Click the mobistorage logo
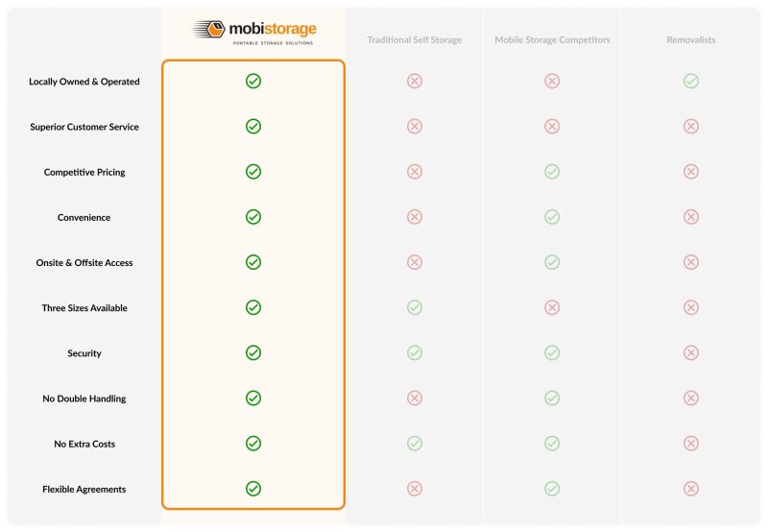Viewport: 768px width, 532px height. [254, 31]
